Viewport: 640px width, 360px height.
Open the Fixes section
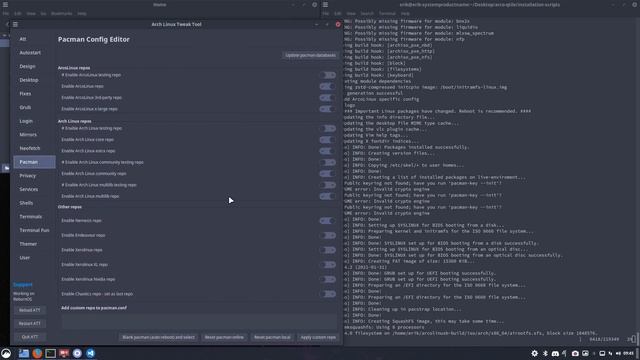(x=34, y=94)
